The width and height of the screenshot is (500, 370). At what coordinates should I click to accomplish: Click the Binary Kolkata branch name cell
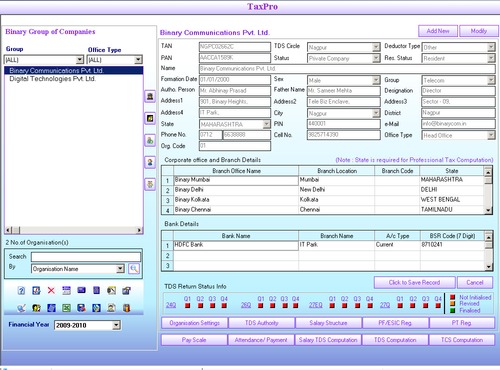pos(236,200)
